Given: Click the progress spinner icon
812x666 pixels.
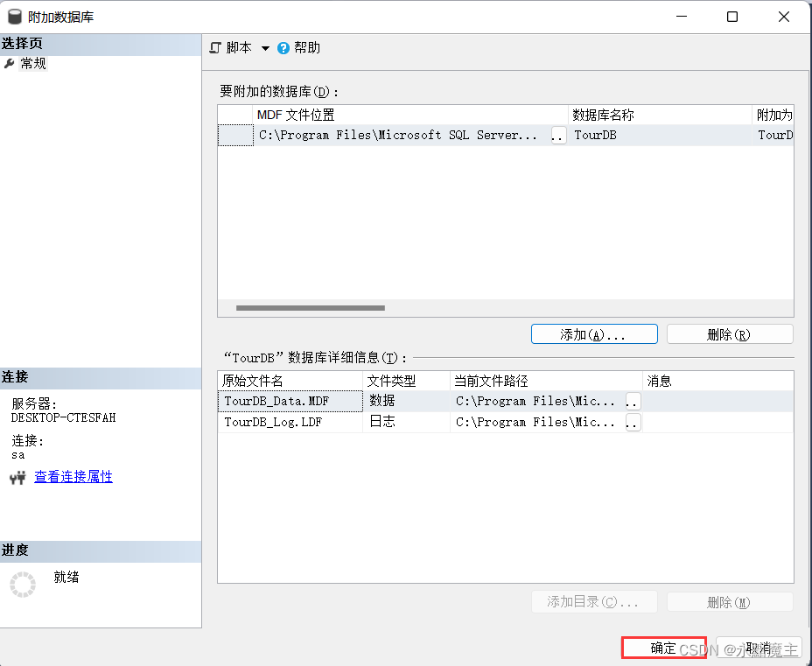Looking at the screenshot, I should tap(23, 585).
